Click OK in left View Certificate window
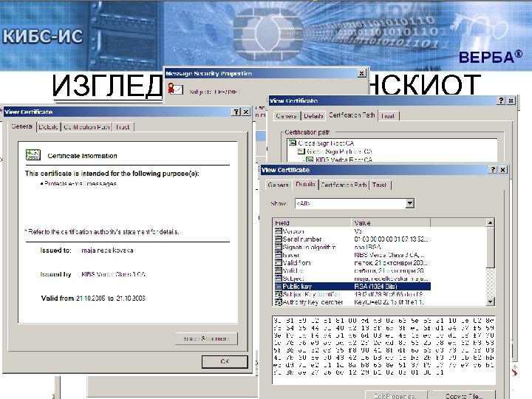This screenshot has height=399, width=532. point(225,361)
